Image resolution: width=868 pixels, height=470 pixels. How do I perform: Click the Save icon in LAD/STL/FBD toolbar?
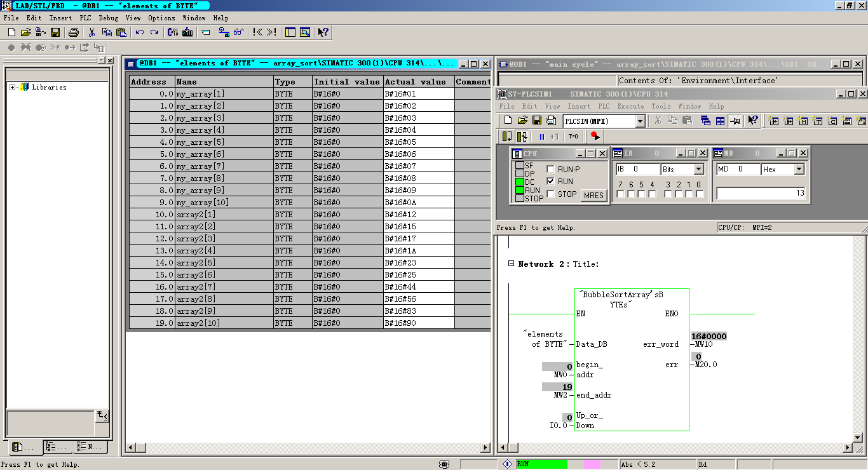55,32
